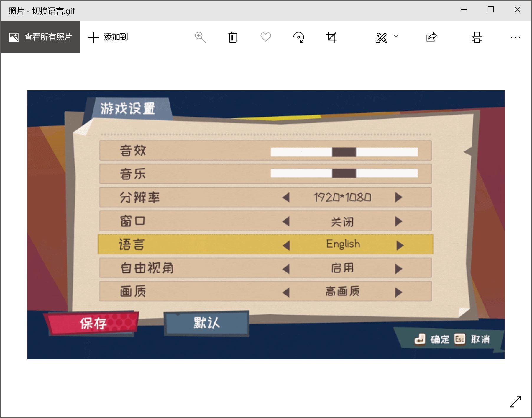Expand the edit tool dropdown chevron
This screenshot has height=418, width=532.
396,36
